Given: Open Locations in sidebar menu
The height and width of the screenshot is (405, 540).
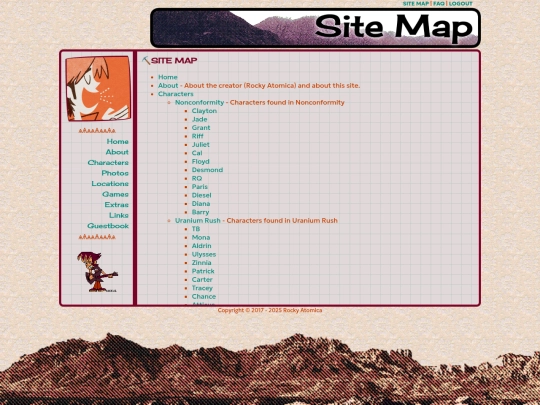Looking at the screenshot, I should (110, 184).
